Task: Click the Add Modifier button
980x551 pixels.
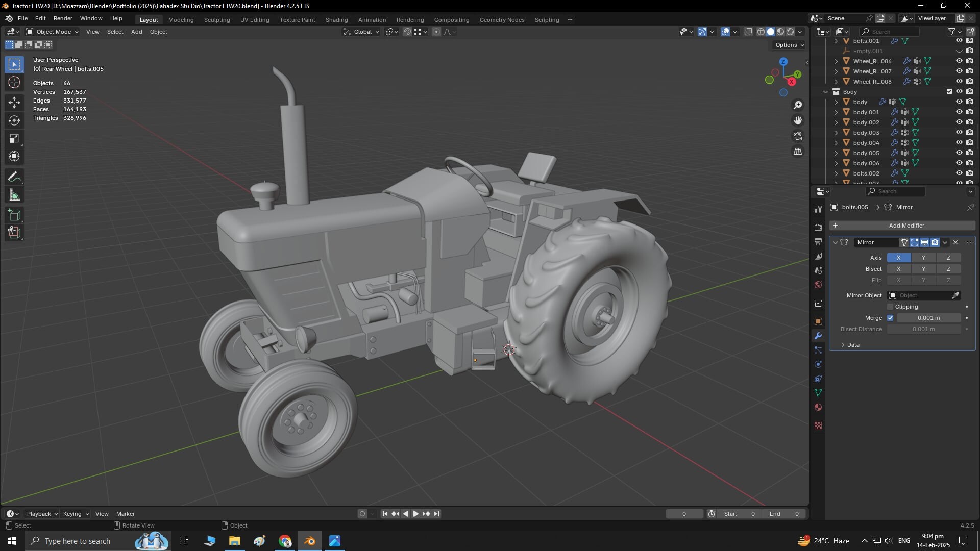Action: point(906,225)
